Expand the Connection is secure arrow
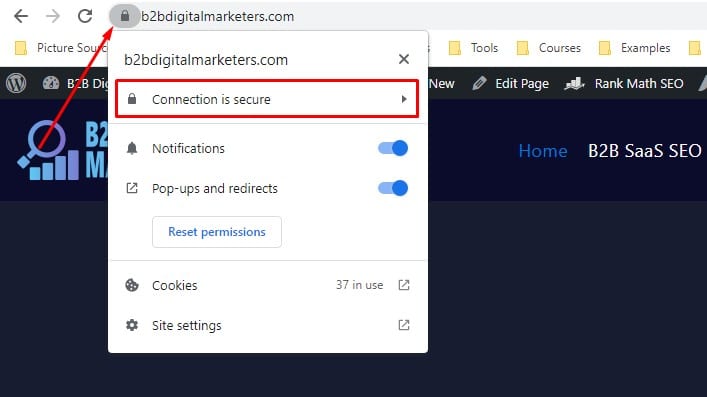 [x=404, y=99]
